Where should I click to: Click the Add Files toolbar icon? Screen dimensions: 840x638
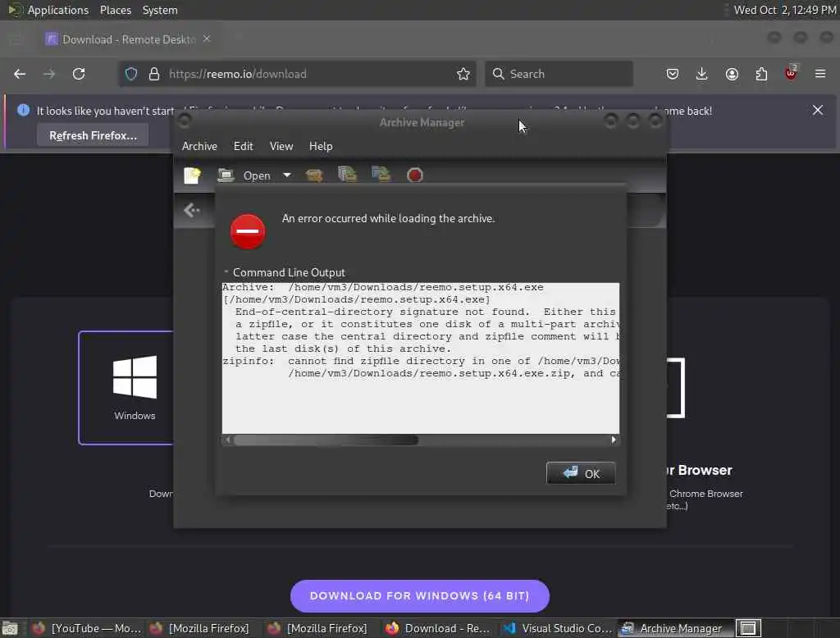tap(347, 175)
